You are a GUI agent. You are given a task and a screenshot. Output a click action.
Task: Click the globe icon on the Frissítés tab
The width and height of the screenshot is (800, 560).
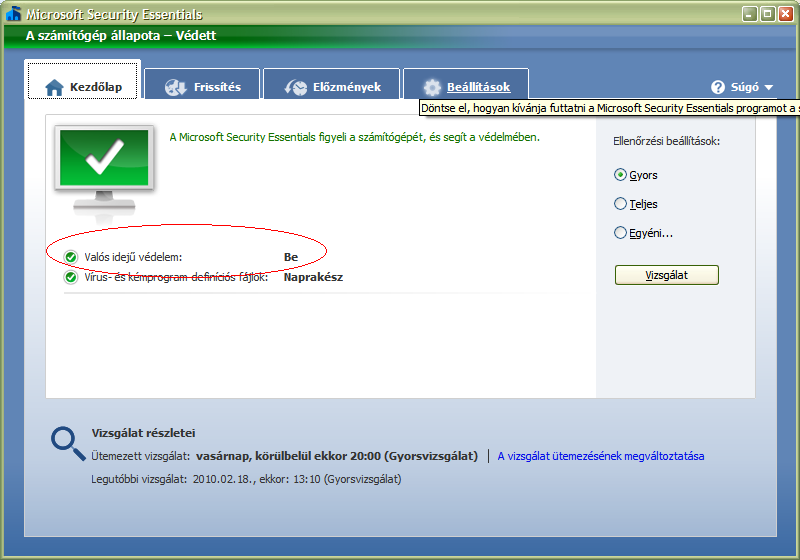(176, 87)
